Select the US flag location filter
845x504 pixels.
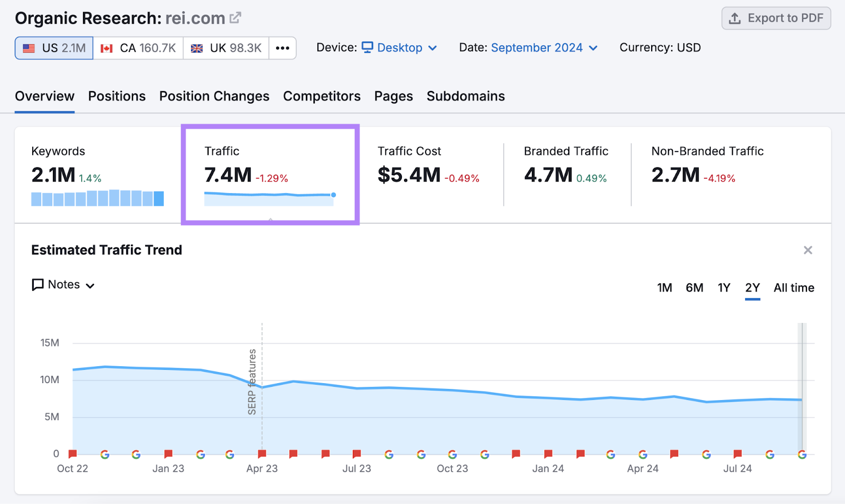click(x=53, y=47)
